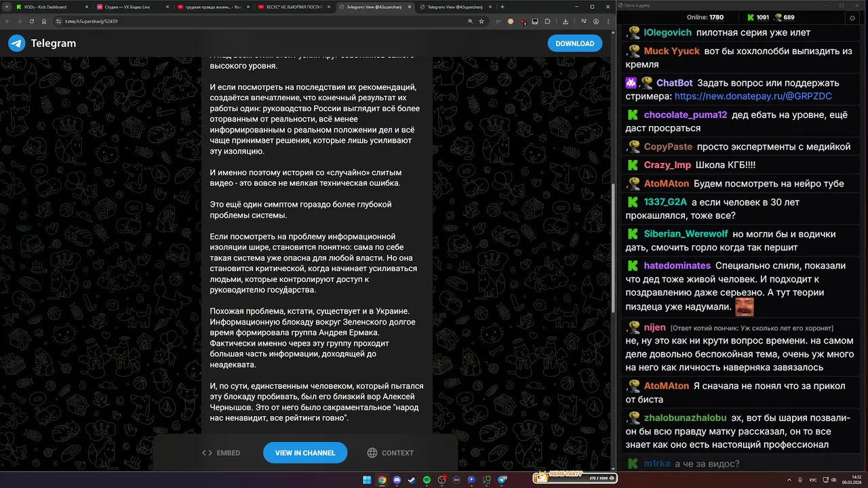Open the Windows Start button
Viewport: 868px width, 488px height.
pos(367,480)
